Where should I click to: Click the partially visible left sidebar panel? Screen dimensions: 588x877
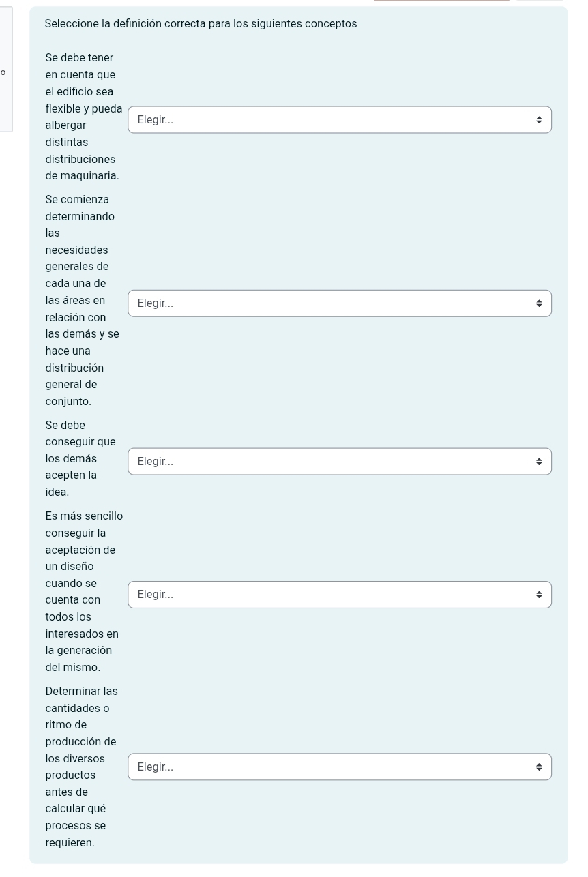click(x=6, y=68)
